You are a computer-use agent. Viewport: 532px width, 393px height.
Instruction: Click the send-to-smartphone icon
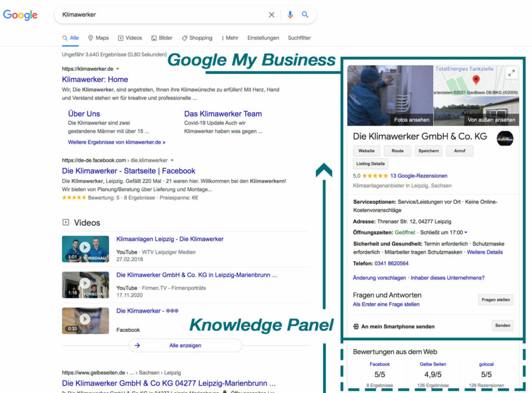click(x=355, y=327)
